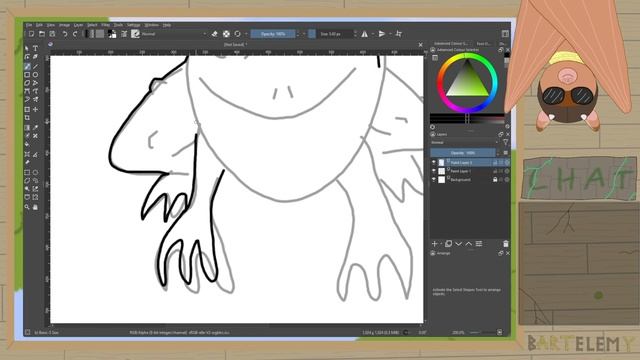Adjust the brush opacity slider in toolbar
Screen dimensions: 640x360
(273, 34)
